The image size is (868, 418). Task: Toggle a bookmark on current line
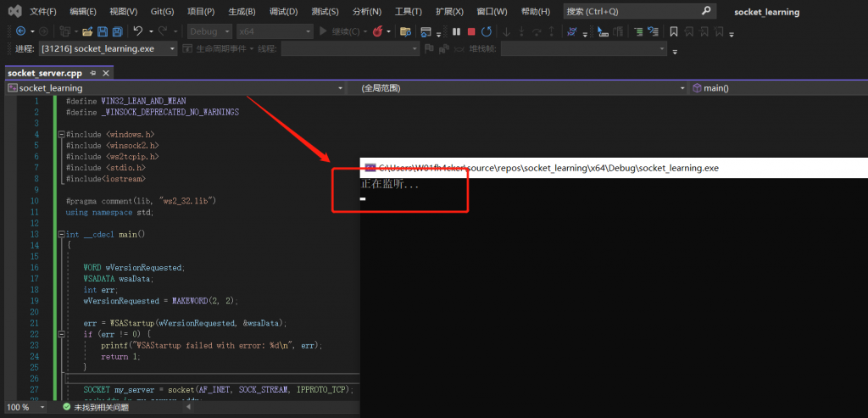673,31
